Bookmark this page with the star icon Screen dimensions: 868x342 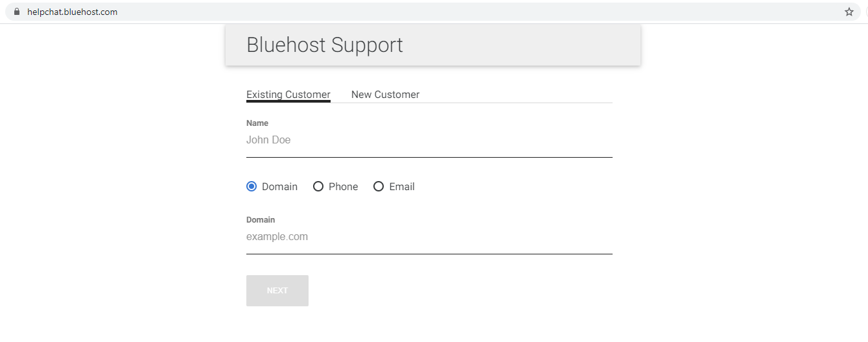point(849,12)
